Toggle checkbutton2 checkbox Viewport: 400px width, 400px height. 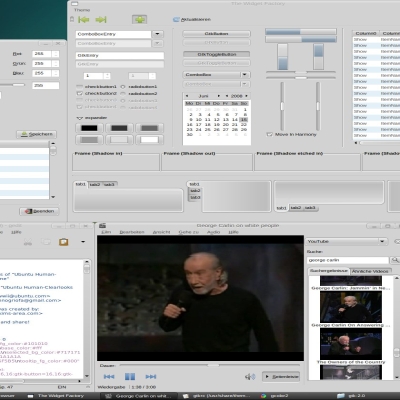[79, 93]
